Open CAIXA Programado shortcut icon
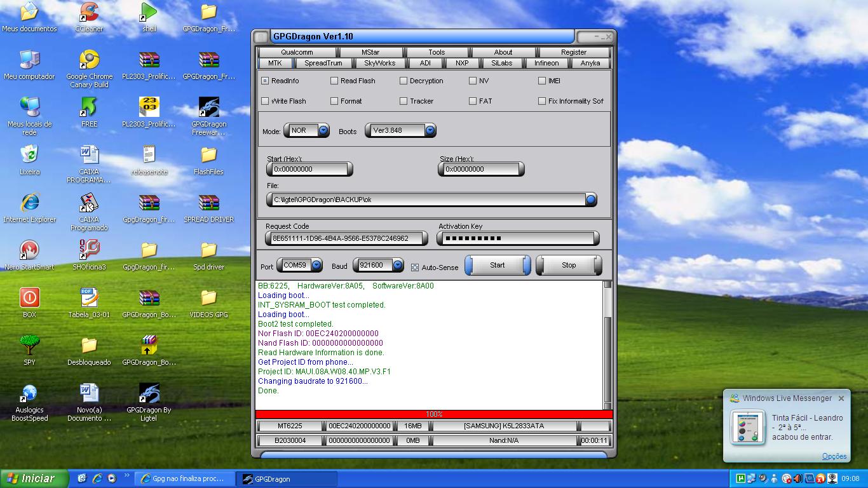Viewport: 868px width, 488px height. pos(89,212)
